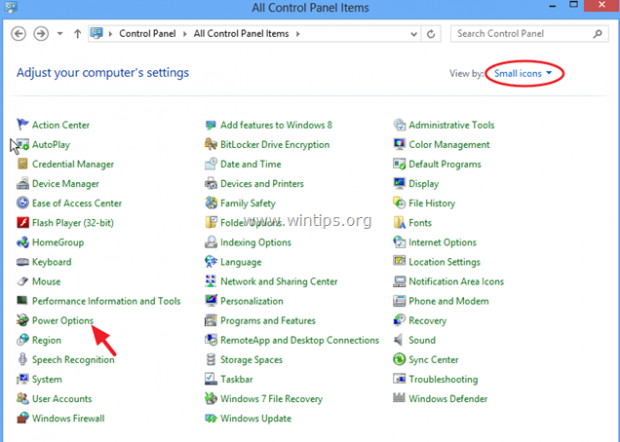This screenshot has width=620, height=442.
Task: Click the Power Options icon
Action: 23,321
